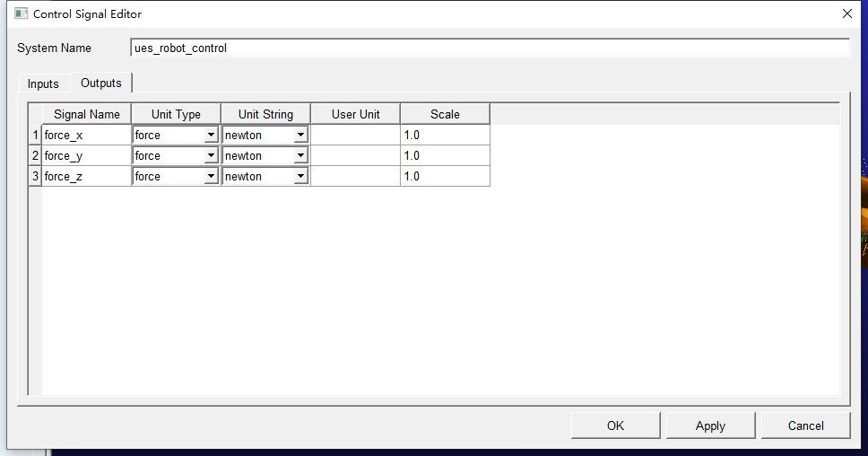Screen dimensions: 868x456
Task: Close the Control Signal Editor dialog
Action: pos(846,13)
